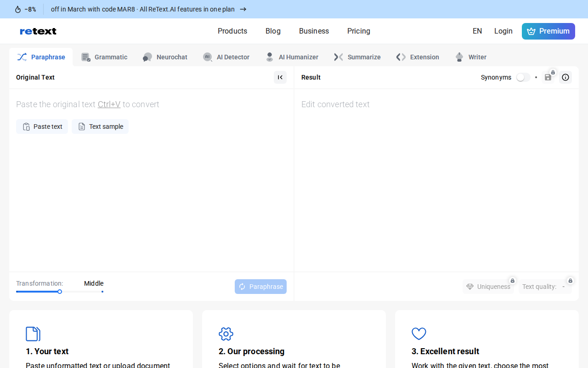Click the Text quality indicator
The width and height of the screenshot is (588, 368).
[545, 287]
